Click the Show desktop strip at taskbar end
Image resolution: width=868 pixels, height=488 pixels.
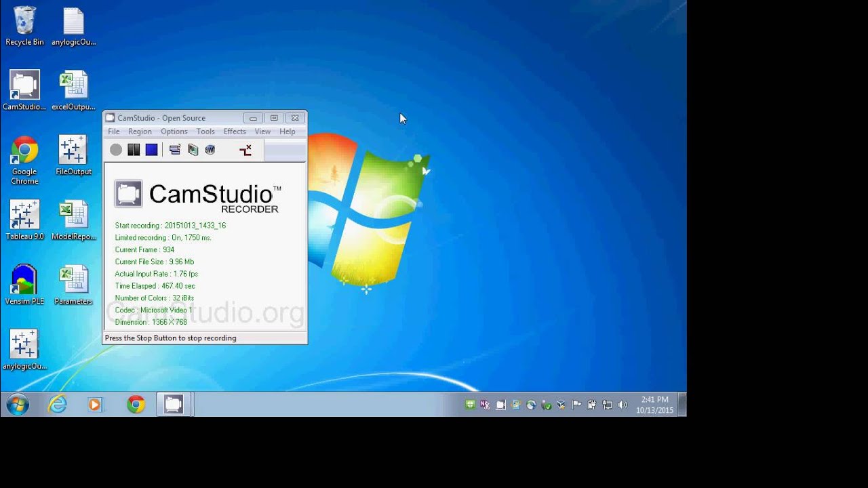682,405
